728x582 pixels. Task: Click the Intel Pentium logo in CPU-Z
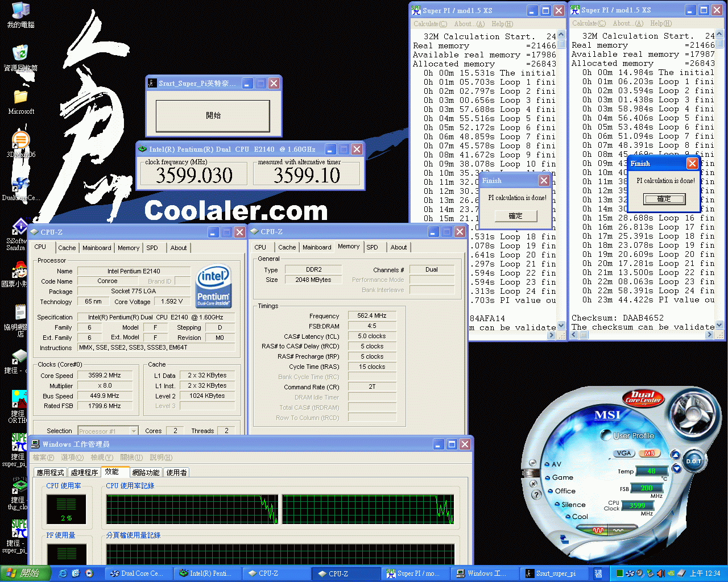[213, 286]
